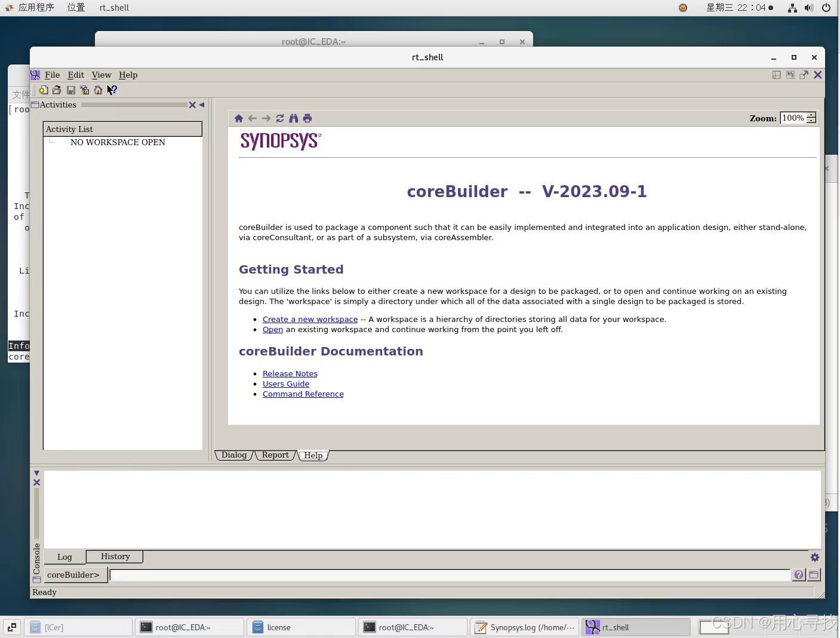Open the 位置 menu in top panel
The width and height of the screenshot is (840, 638).
click(76, 8)
